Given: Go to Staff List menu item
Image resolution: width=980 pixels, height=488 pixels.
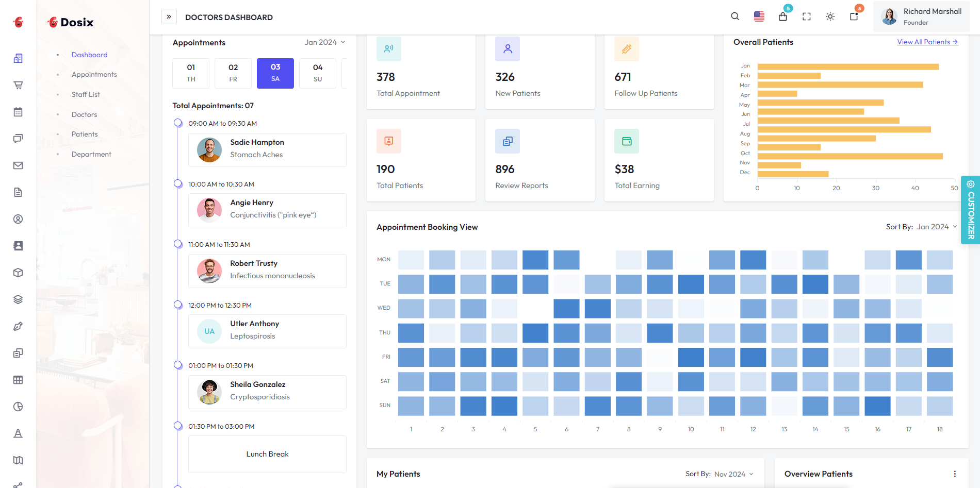Looking at the screenshot, I should pyautogui.click(x=86, y=94).
